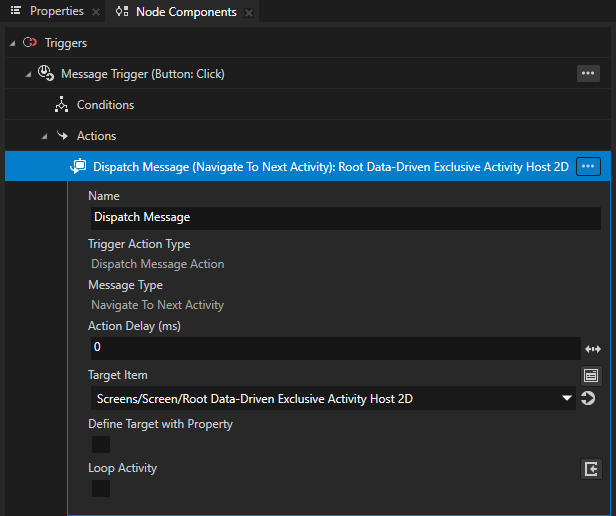Click the Navigate To Next Activity value
Image resolution: width=616 pixels, height=516 pixels.
[x=158, y=305]
